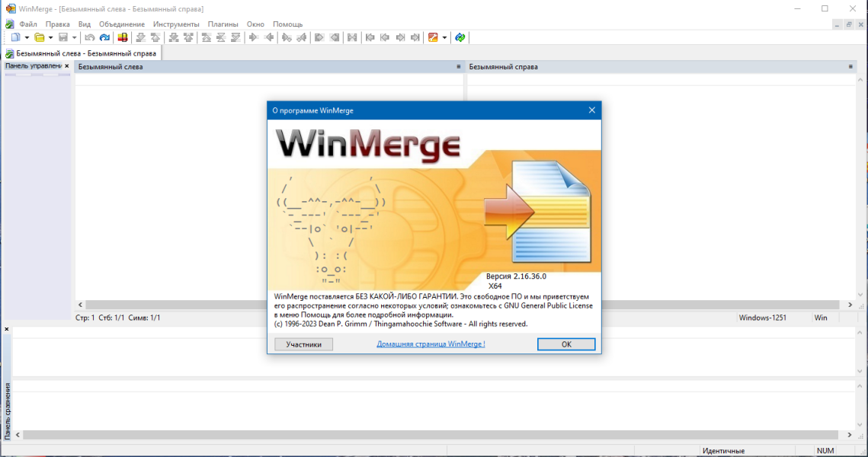
Task: Close the Панель управления location pane
Action: point(67,66)
